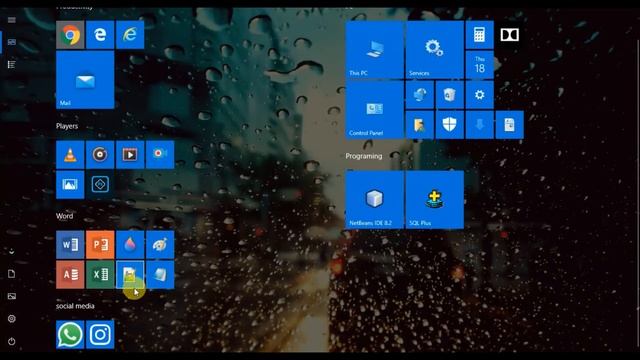This screenshot has height=360, width=640.
Task: Open the Control Panel tile
Action: pyautogui.click(x=375, y=110)
